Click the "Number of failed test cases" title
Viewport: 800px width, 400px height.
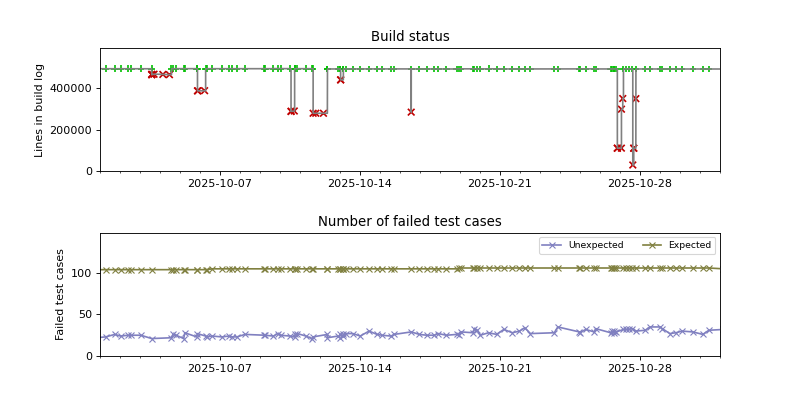(x=410, y=222)
